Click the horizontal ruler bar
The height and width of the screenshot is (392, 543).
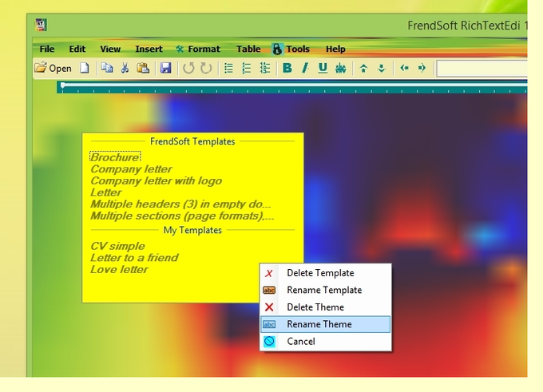pyautogui.click(x=292, y=88)
